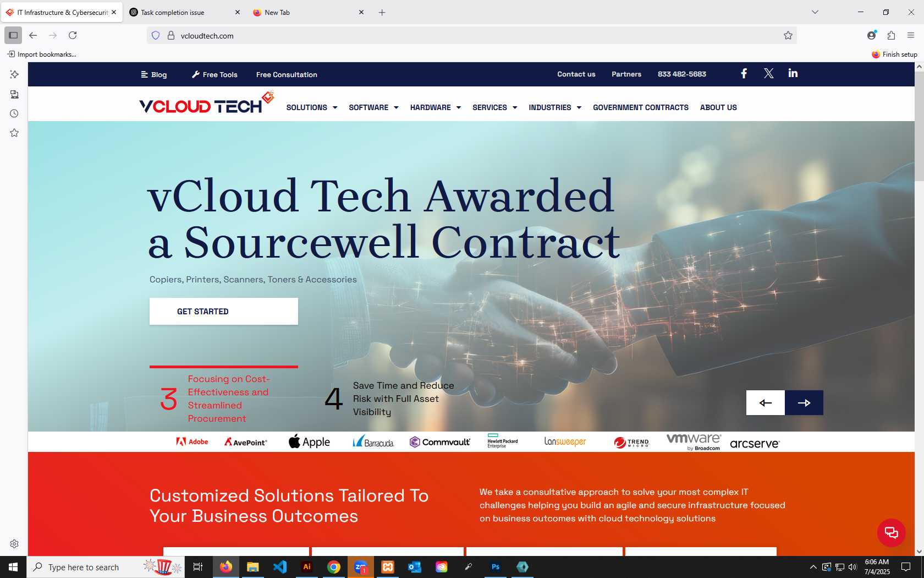Close the Task completion issue tab
The height and width of the screenshot is (578, 924).
pyautogui.click(x=238, y=12)
